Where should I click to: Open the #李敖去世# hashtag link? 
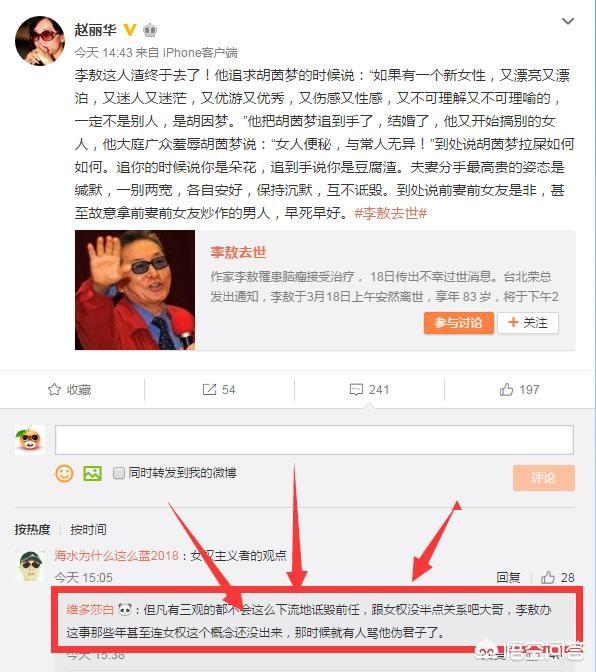click(391, 213)
